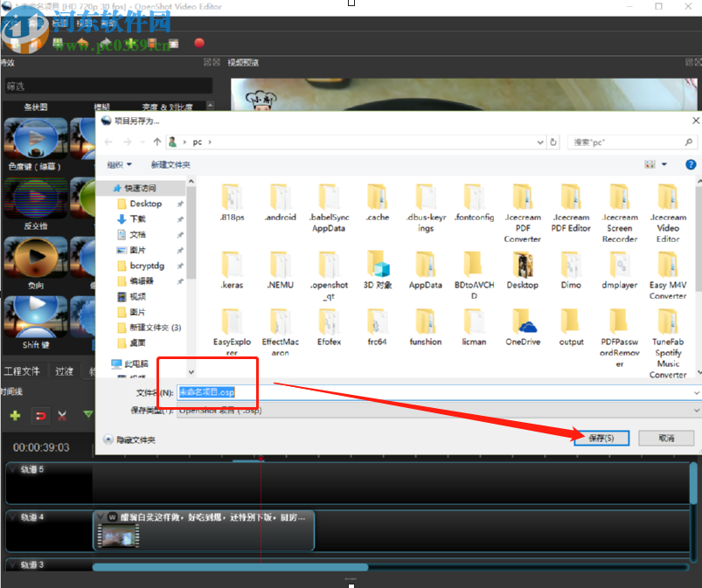Open the 3D 对象 folder
This screenshot has height=588, width=702.
click(x=377, y=271)
